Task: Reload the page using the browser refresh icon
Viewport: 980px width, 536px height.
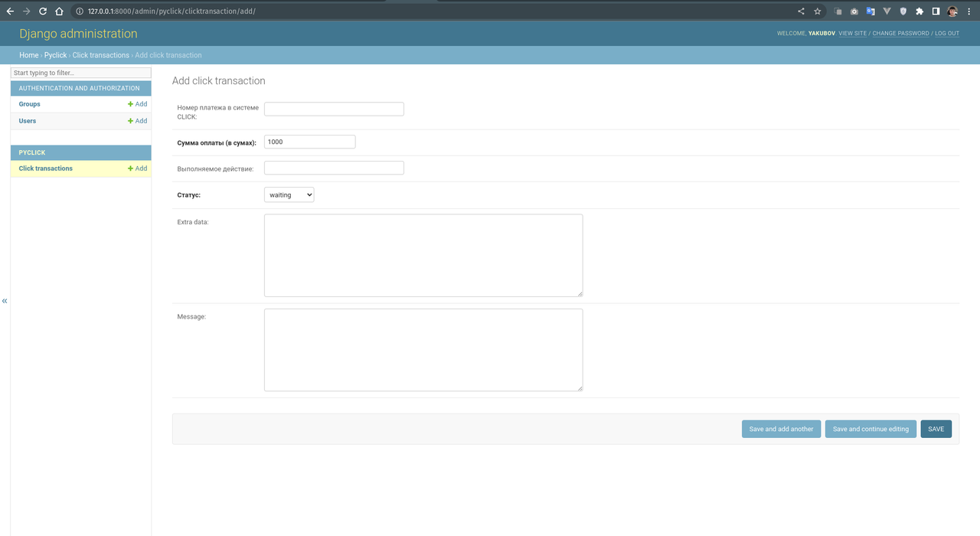Action: click(42, 11)
